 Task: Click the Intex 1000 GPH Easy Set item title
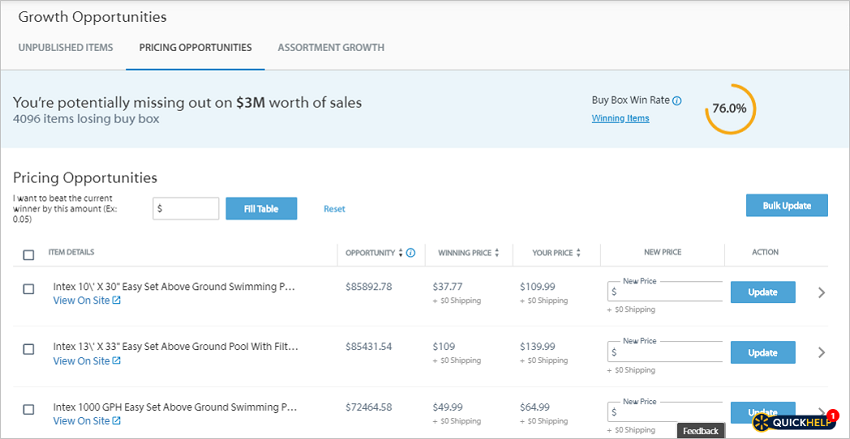176,407
